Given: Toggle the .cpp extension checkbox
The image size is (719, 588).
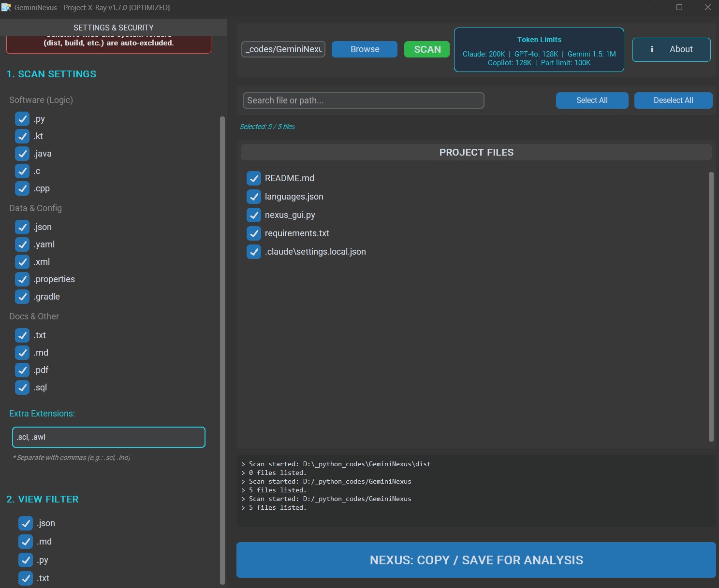Looking at the screenshot, I should click(22, 188).
